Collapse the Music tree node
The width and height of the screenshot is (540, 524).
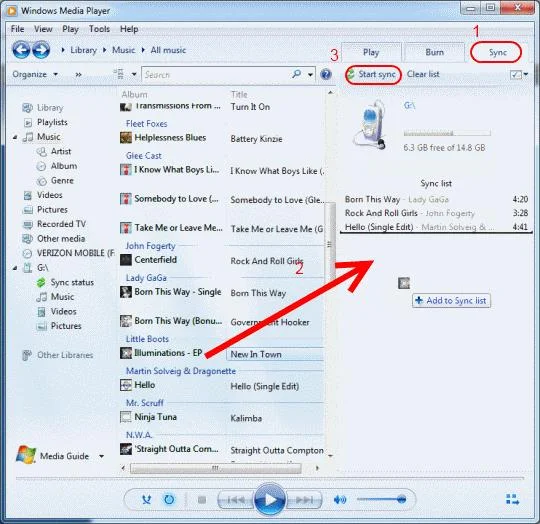pos(15,137)
